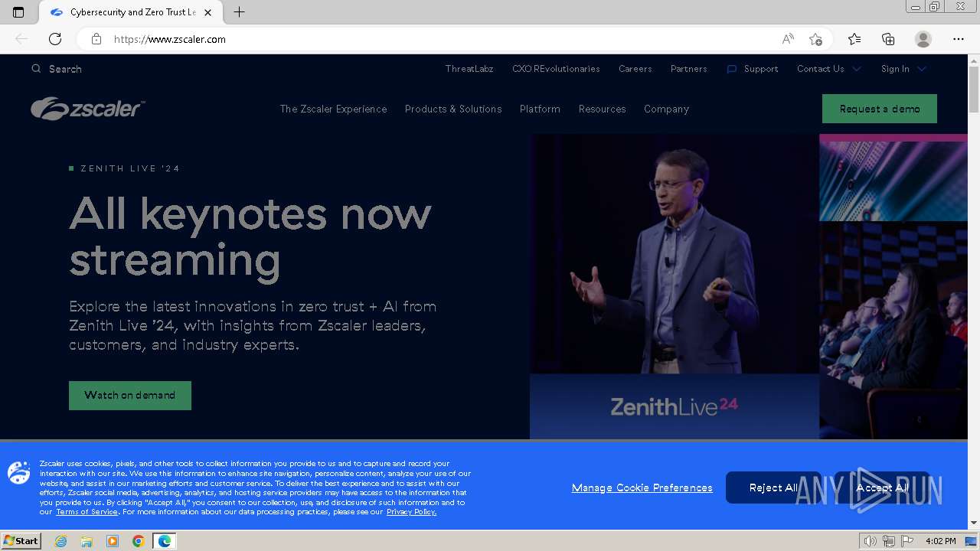
Task: Click the Zscaler logo
Action: (x=87, y=109)
